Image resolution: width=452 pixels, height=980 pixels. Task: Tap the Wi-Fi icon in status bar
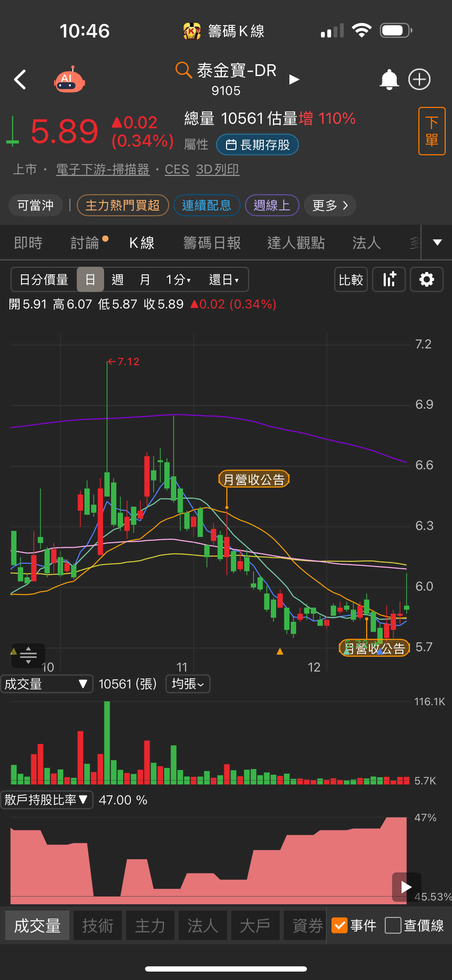[x=362, y=30]
